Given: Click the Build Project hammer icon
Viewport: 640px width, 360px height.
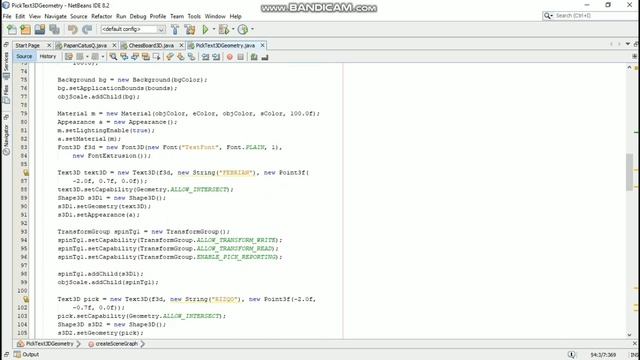Looking at the screenshot, I should pos(175,29).
